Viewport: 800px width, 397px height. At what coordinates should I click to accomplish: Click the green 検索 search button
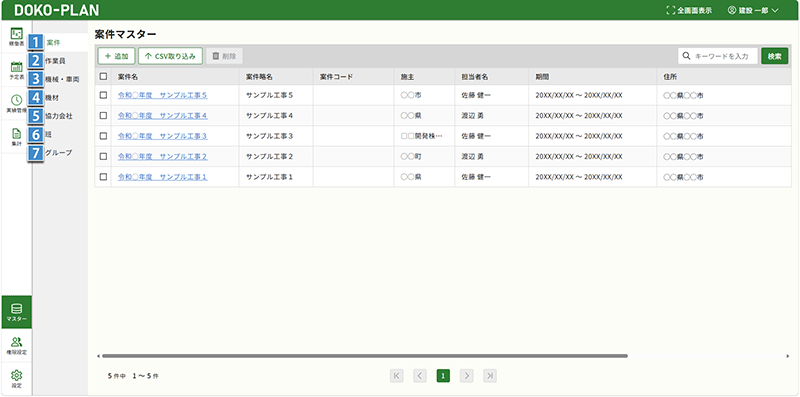coord(774,56)
